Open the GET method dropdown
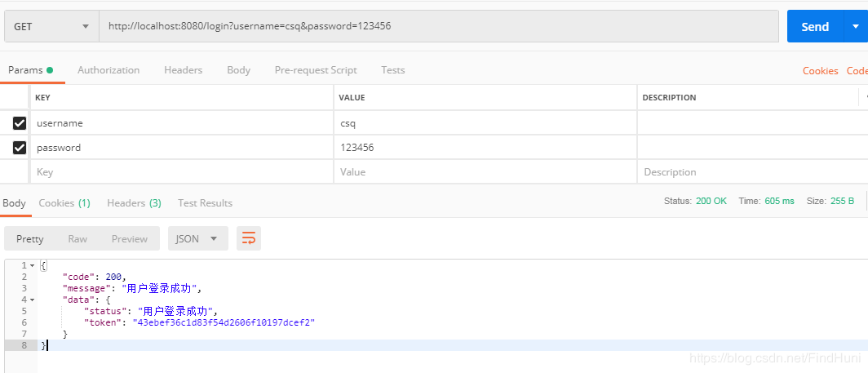This screenshot has height=373, width=868. pos(51,26)
